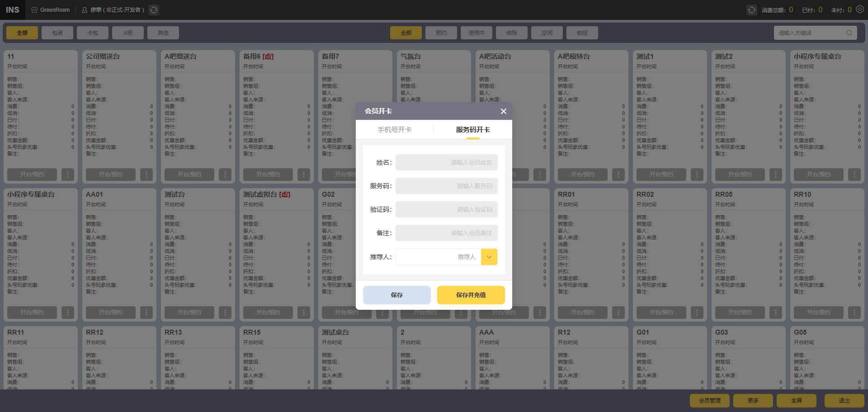Select the 全部 status filter beside 预约
Image resolution: width=868 pixels, height=412 pixels.
[406, 33]
